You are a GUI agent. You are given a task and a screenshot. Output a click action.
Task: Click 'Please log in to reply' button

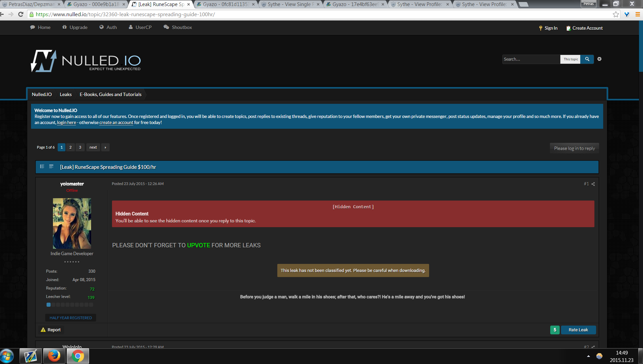coord(575,148)
